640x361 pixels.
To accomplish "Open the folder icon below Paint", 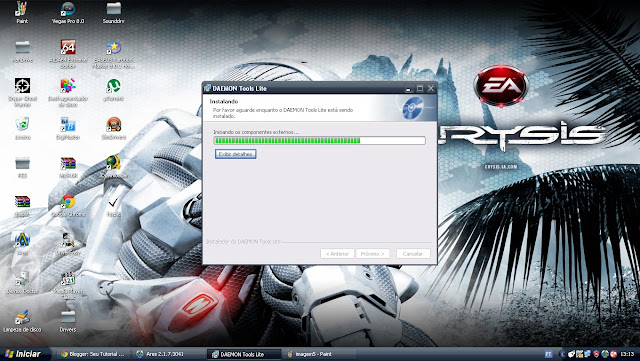I will (22, 48).
